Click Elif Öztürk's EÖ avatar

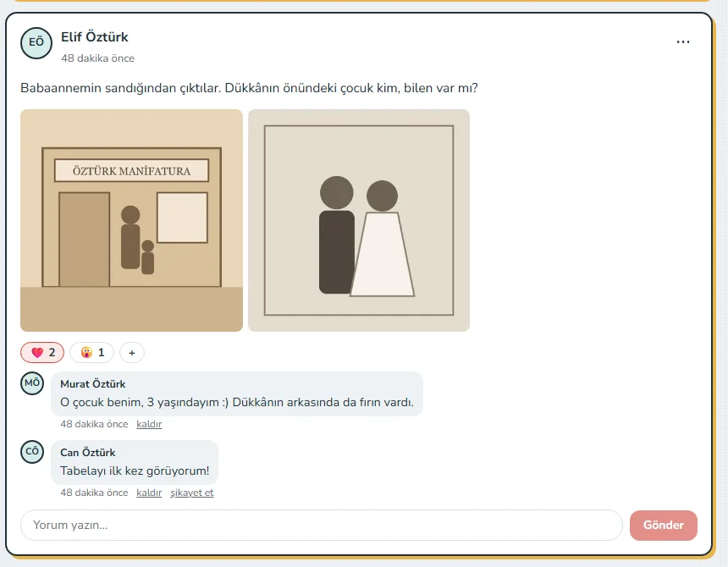pos(36,42)
